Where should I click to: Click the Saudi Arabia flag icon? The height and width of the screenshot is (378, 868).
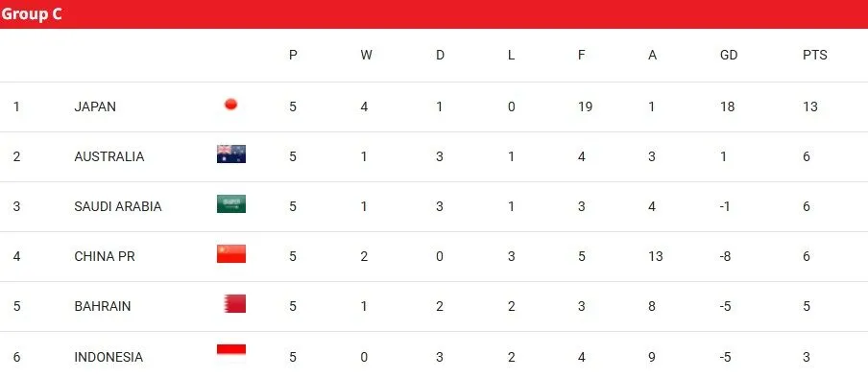[x=230, y=203]
